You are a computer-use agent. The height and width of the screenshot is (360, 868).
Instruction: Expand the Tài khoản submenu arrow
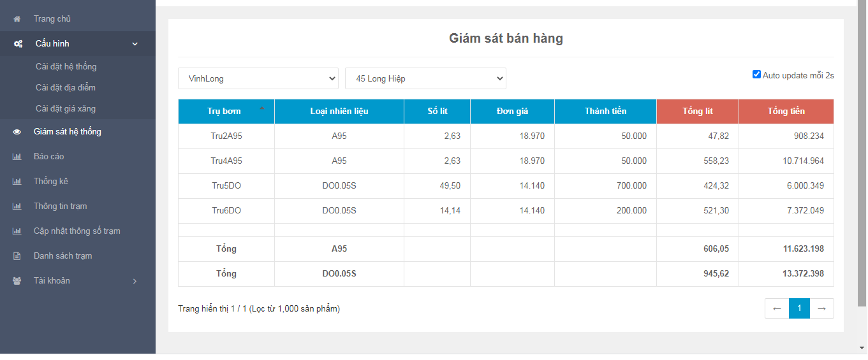pyautogui.click(x=135, y=281)
